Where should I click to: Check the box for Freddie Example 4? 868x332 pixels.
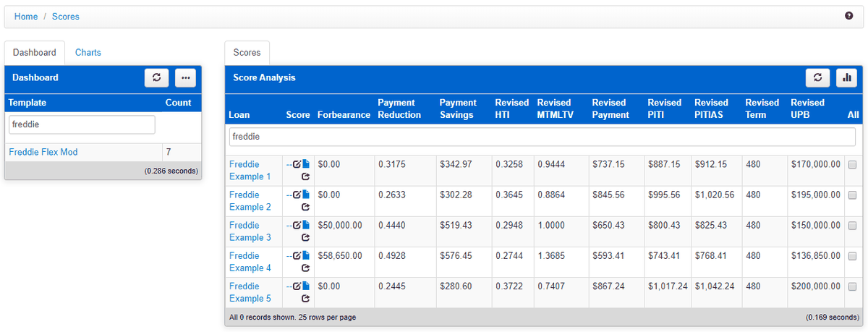tap(852, 256)
